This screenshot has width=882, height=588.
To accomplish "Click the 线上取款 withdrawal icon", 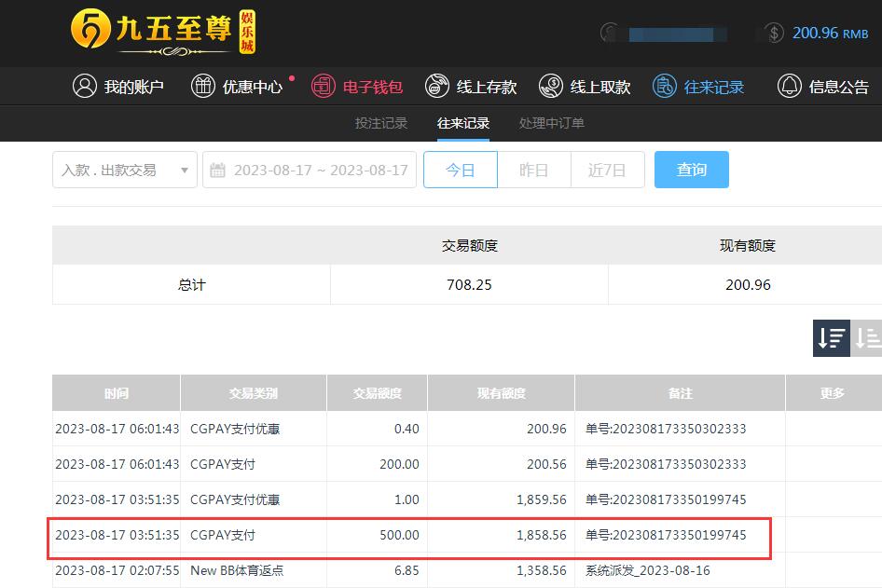I will coord(551,87).
